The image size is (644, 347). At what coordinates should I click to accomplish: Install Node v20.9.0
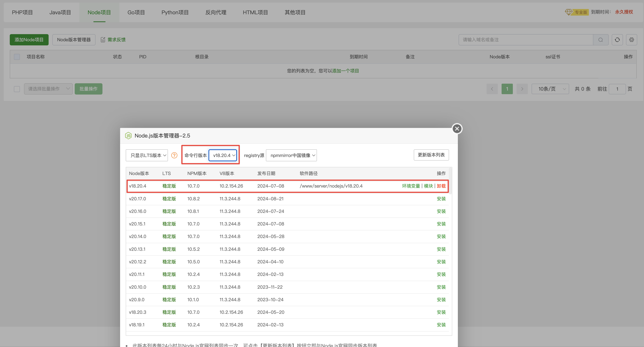tap(441, 300)
